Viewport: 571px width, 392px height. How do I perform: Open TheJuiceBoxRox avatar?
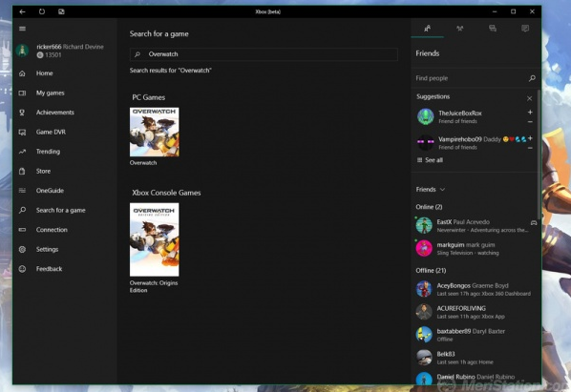tap(425, 116)
